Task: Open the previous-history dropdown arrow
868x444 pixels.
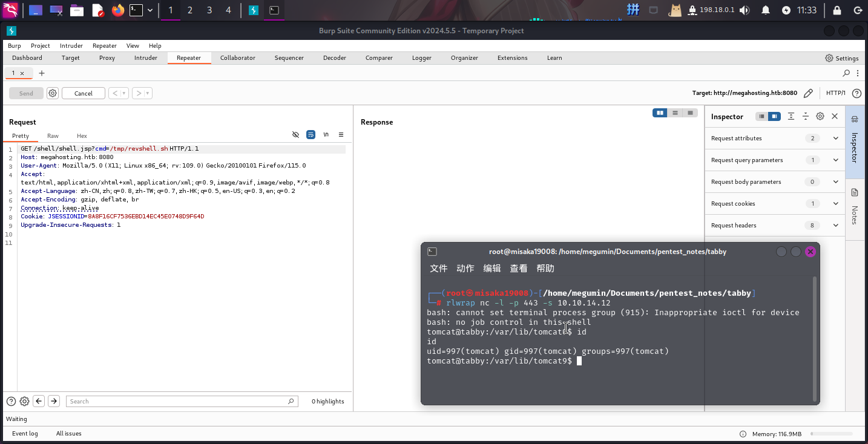Action: pos(125,93)
